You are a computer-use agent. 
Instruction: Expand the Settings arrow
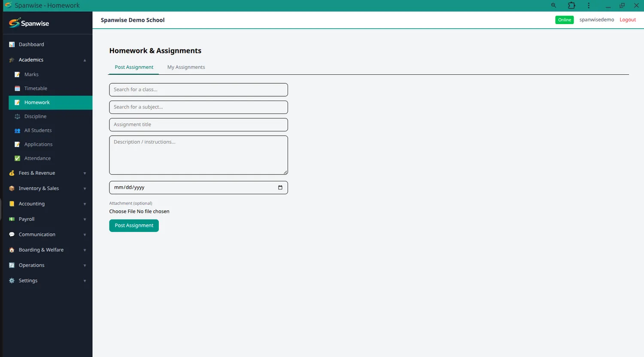pos(85,281)
